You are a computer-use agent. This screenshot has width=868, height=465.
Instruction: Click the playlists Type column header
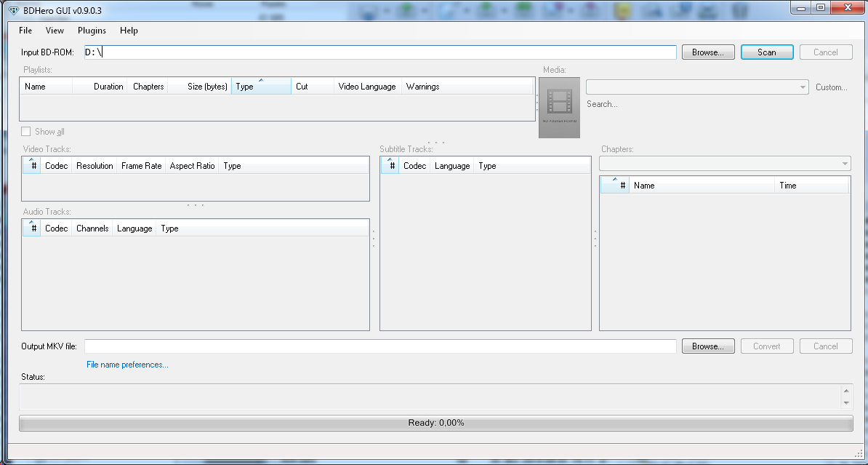pos(261,87)
